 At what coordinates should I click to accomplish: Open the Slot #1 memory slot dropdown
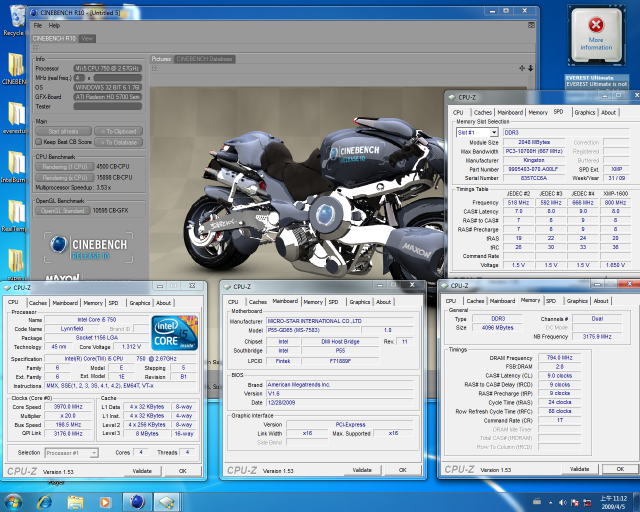(494, 132)
